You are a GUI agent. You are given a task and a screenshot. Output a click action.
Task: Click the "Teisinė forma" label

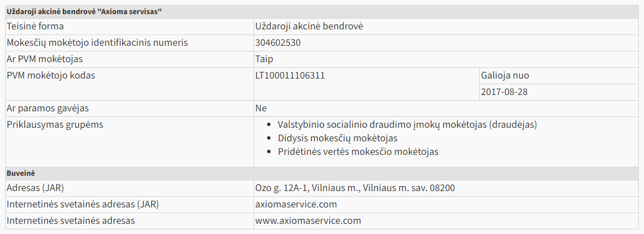pyautogui.click(x=35, y=26)
